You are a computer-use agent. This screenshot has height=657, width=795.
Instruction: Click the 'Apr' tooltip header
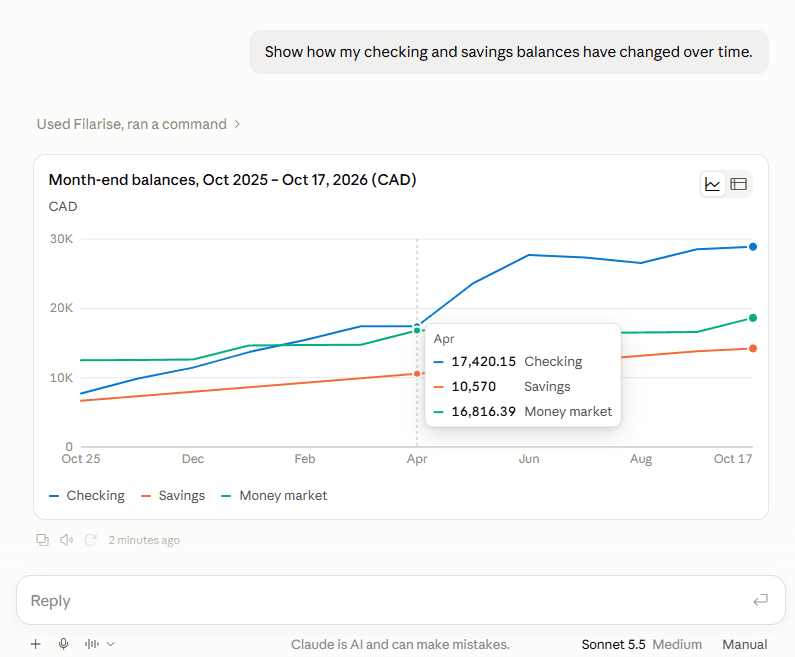[x=444, y=339]
